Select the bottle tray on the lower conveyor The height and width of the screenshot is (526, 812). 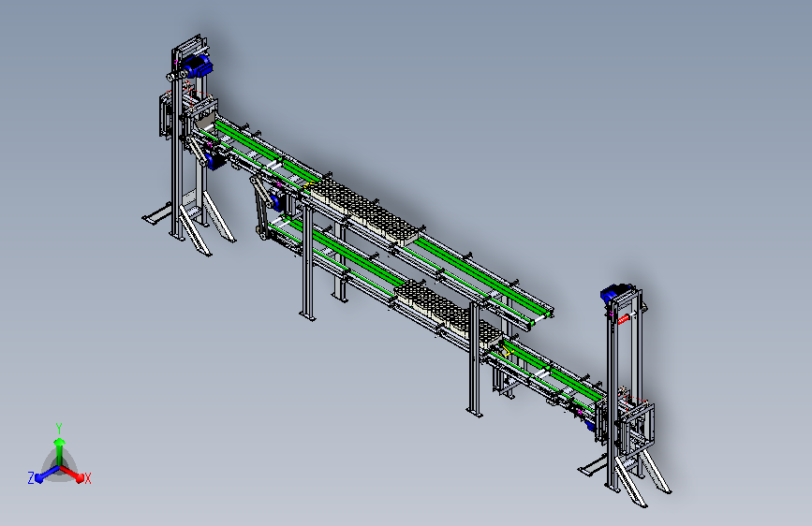point(448,314)
